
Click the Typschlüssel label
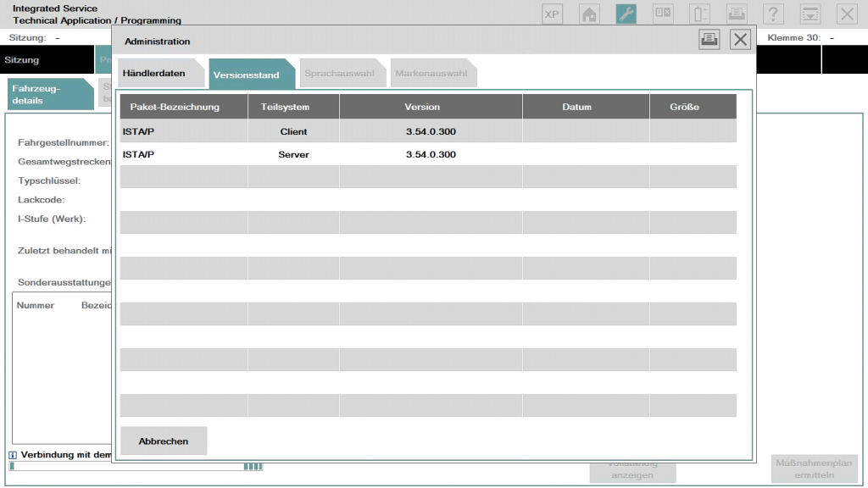[48, 181]
